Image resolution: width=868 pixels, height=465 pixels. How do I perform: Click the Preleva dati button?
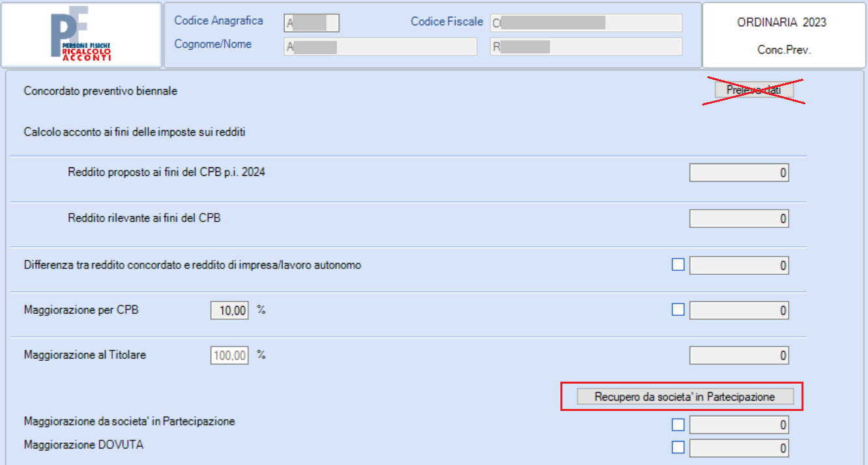point(754,91)
